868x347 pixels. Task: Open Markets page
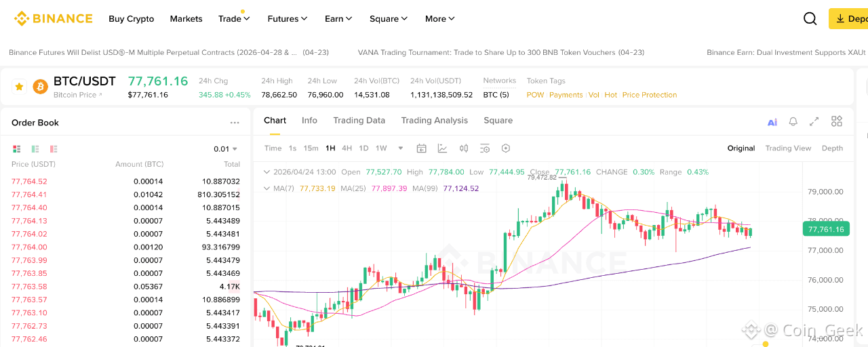pyautogui.click(x=186, y=19)
